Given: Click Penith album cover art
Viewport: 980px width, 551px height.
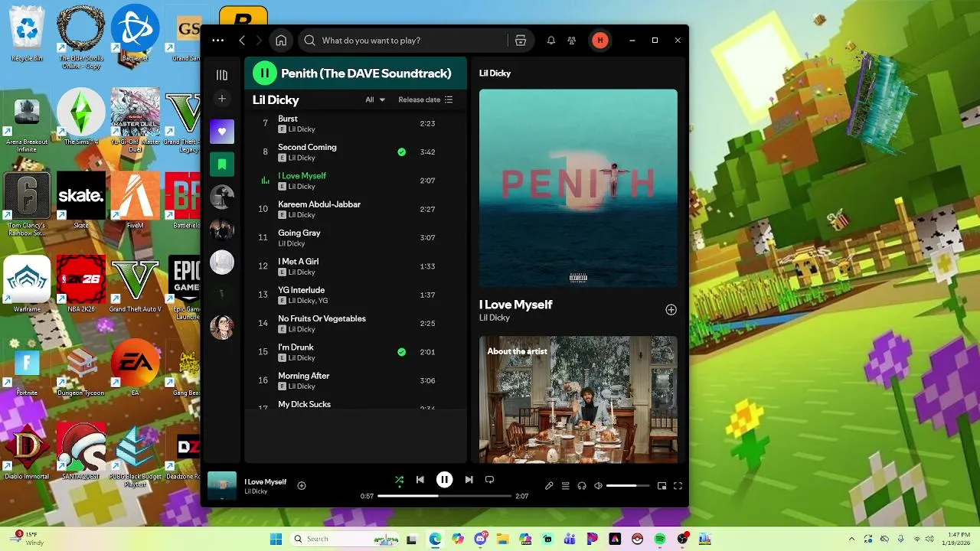Looking at the screenshot, I should point(578,188).
